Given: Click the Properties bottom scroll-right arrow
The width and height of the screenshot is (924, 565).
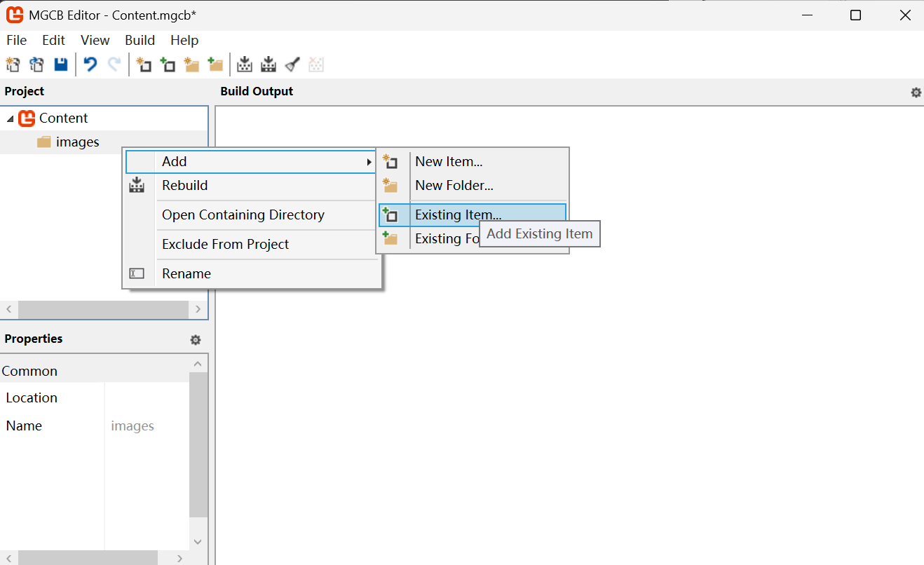Looking at the screenshot, I should [180, 559].
